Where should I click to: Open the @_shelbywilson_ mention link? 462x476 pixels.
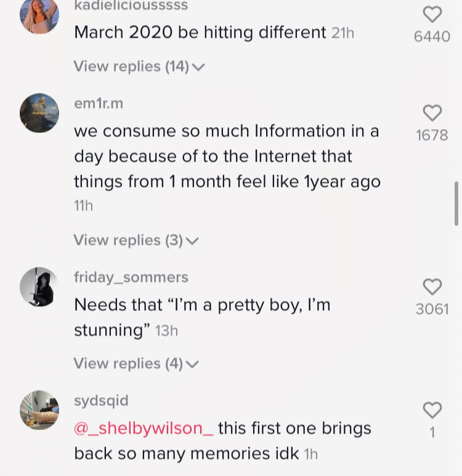click(x=144, y=428)
